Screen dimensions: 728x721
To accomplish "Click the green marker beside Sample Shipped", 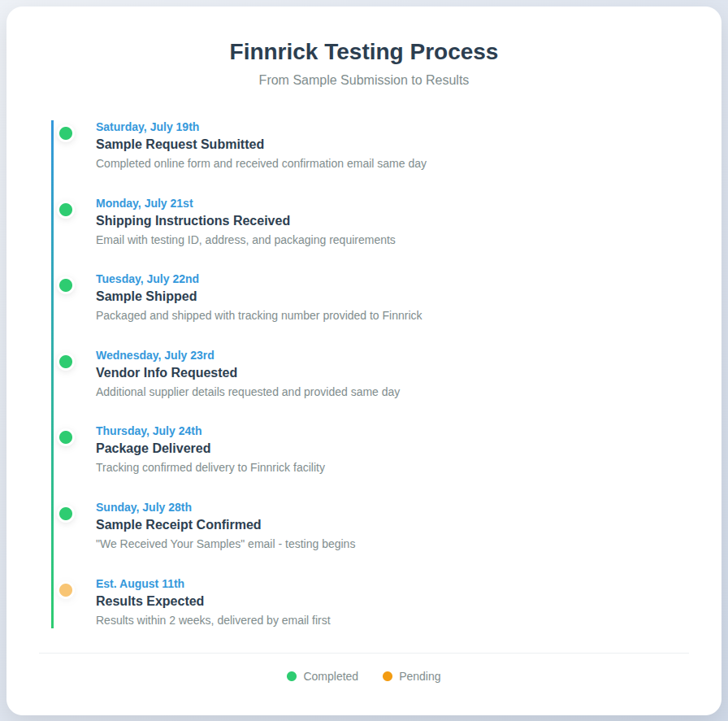I will (x=66, y=285).
